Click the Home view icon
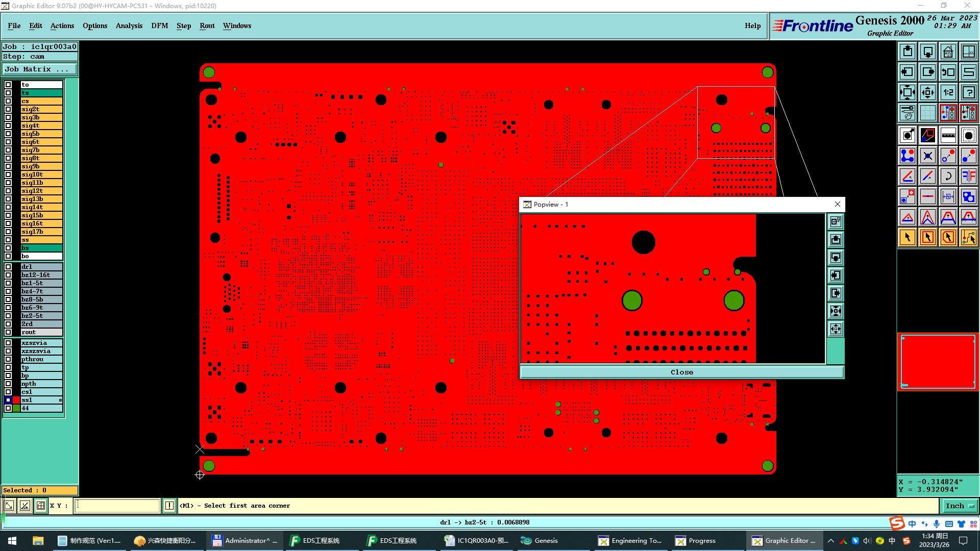 coord(948,52)
